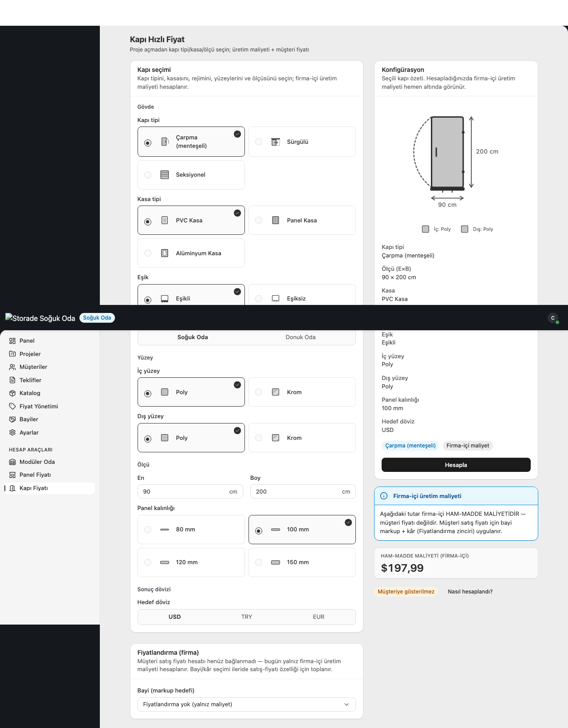This screenshot has width=568, height=728.
Task: Click the Alüminyum Kasa frame icon
Action: (165, 253)
